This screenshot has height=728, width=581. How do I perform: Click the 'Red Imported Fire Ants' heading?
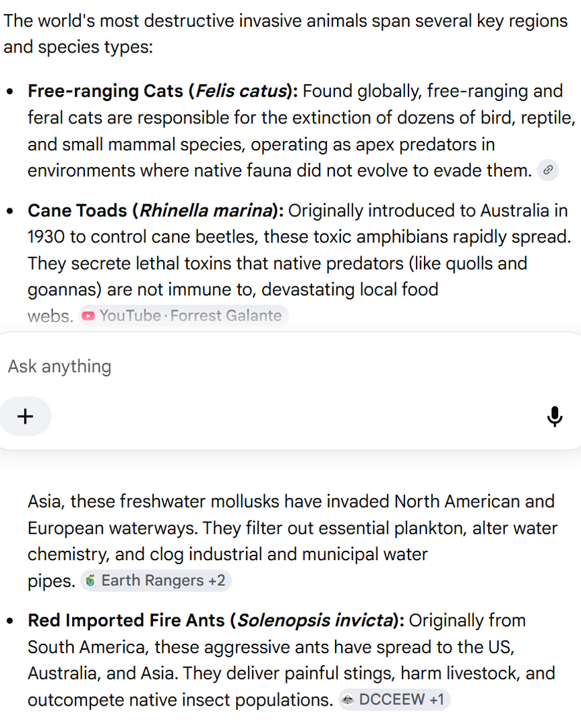(x=126, y=620)
